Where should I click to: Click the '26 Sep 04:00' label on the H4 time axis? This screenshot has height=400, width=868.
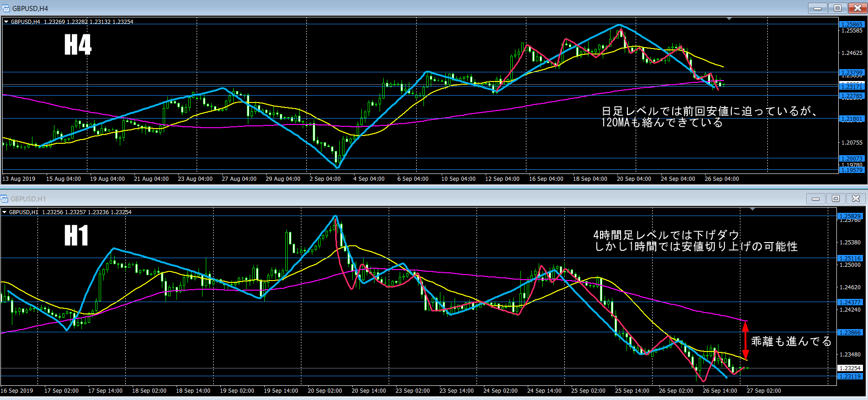coord(722,179)
